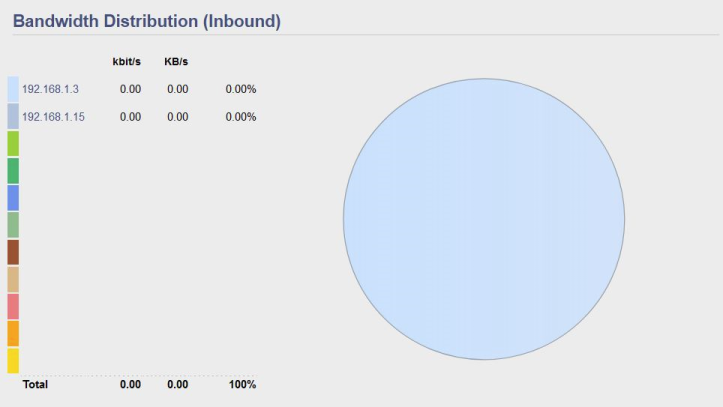Click the sage green legend swatch
The width and height of the screenshot is (723, 407).
click(13, 225)
